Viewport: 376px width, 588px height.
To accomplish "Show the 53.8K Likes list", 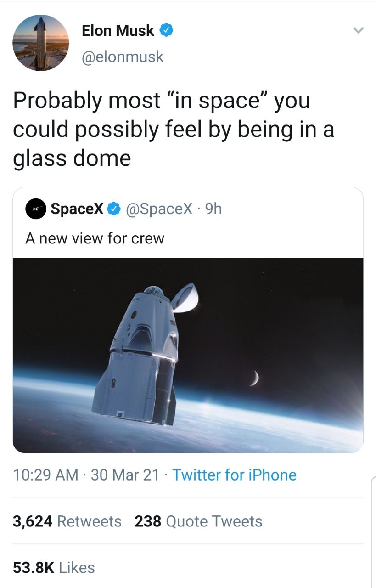I will click(x=54, y=567).
